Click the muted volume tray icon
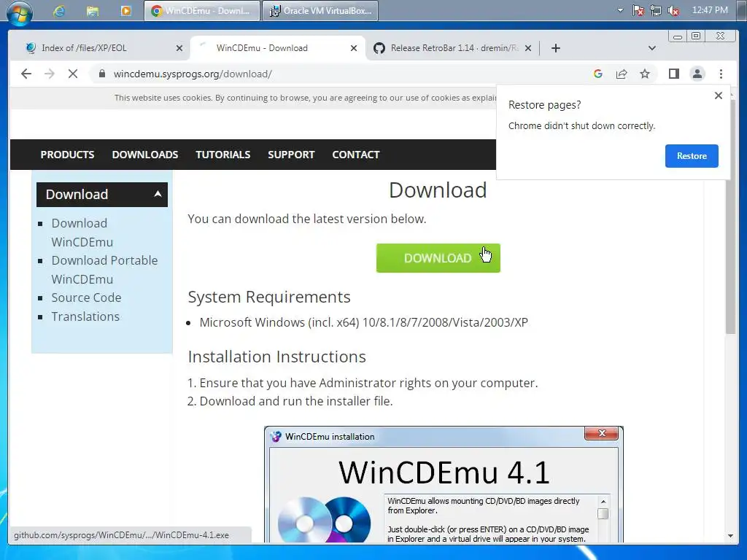Viewport: 747px width, 560px height. click(673, 10)
